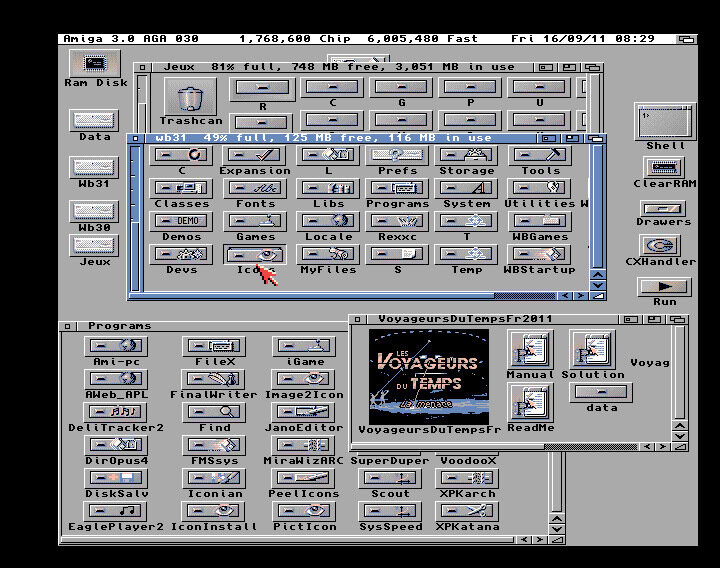
Task: Click the Workbench screen title bar
Action: tap(360, 39)
